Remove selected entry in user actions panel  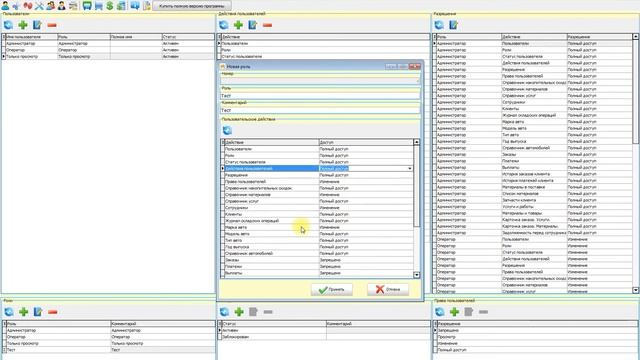coord(267,25)
